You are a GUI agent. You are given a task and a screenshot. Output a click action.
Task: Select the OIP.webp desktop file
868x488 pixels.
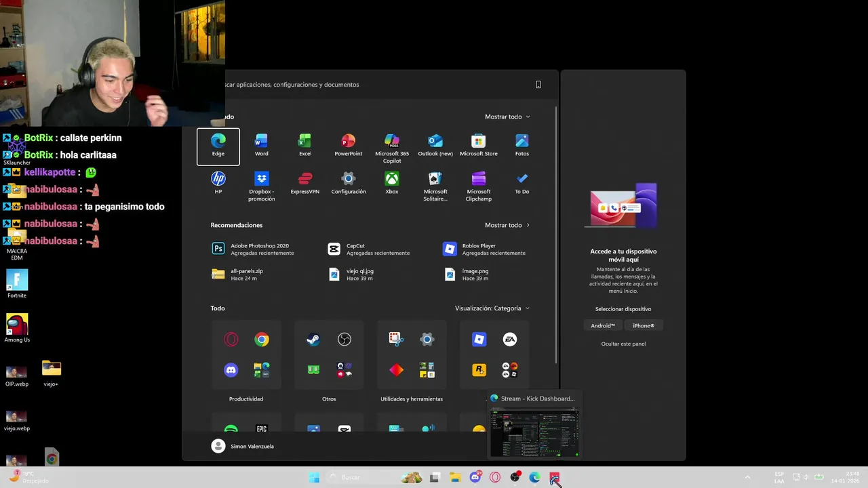point(17,376)
